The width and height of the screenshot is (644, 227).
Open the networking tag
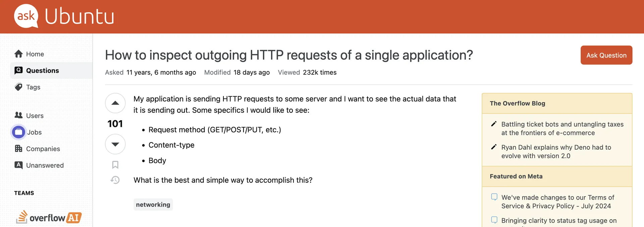[x=153, y=205]
